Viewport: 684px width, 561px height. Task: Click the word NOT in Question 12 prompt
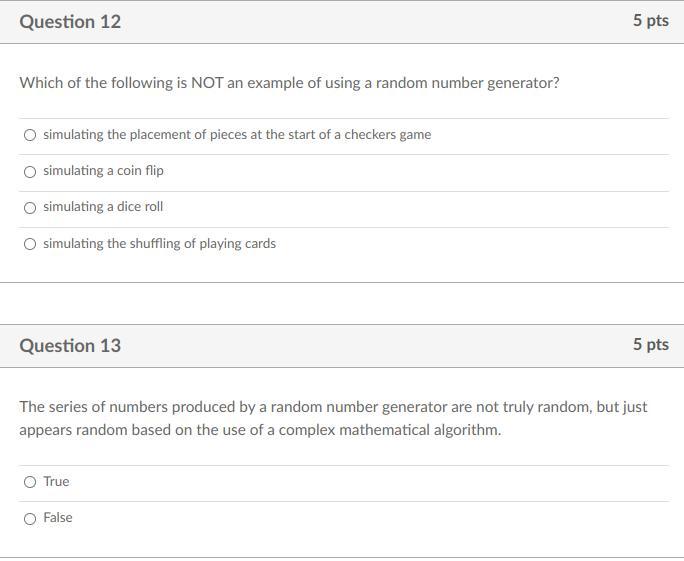(x=207, y=82)
